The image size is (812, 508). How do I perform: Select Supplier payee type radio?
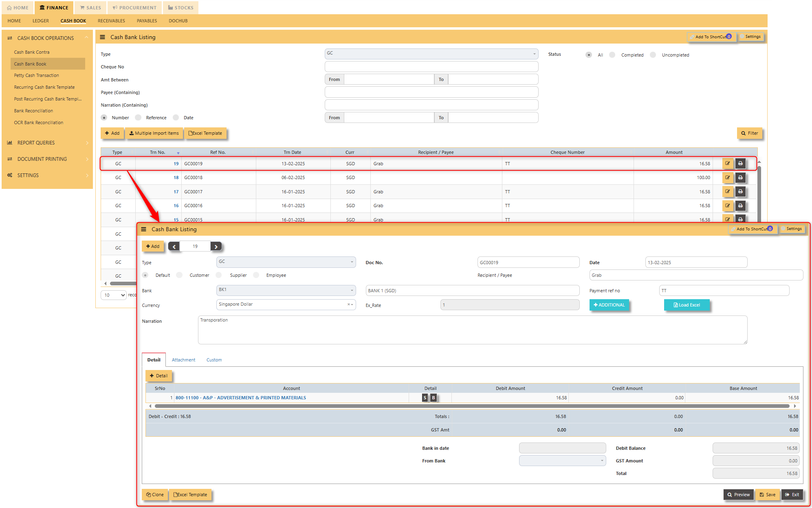pos(219,275)
